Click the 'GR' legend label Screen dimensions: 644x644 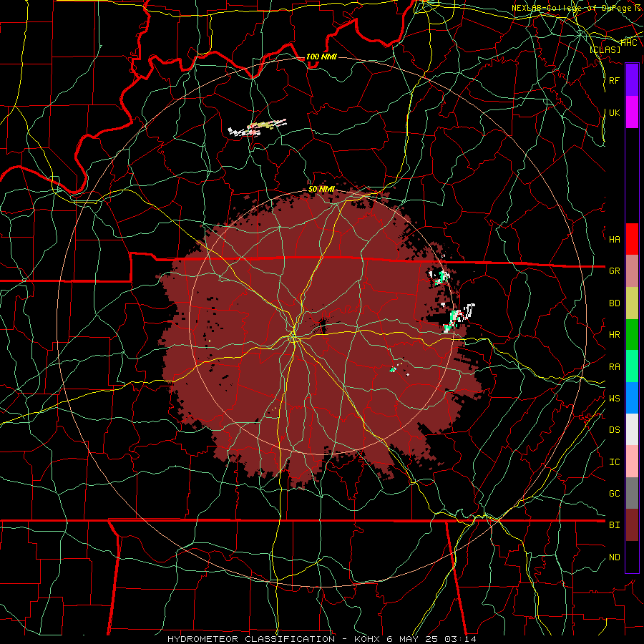[x=614, y=271]
